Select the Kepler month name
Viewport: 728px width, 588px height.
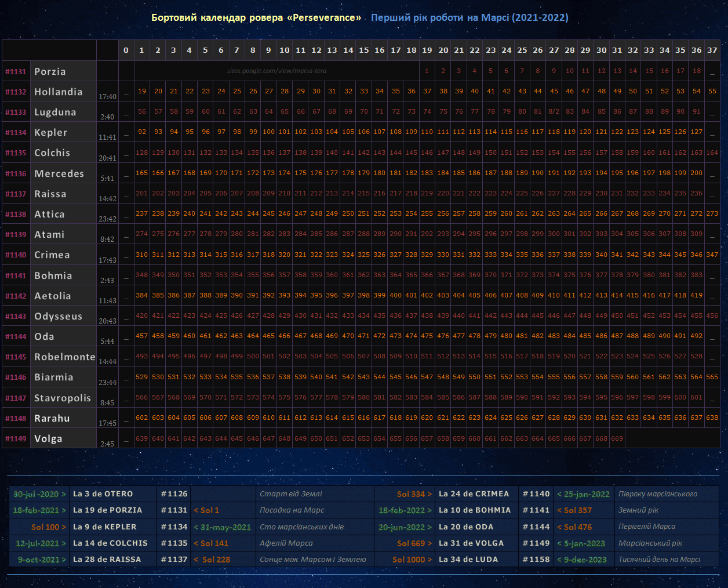[51, 133]
